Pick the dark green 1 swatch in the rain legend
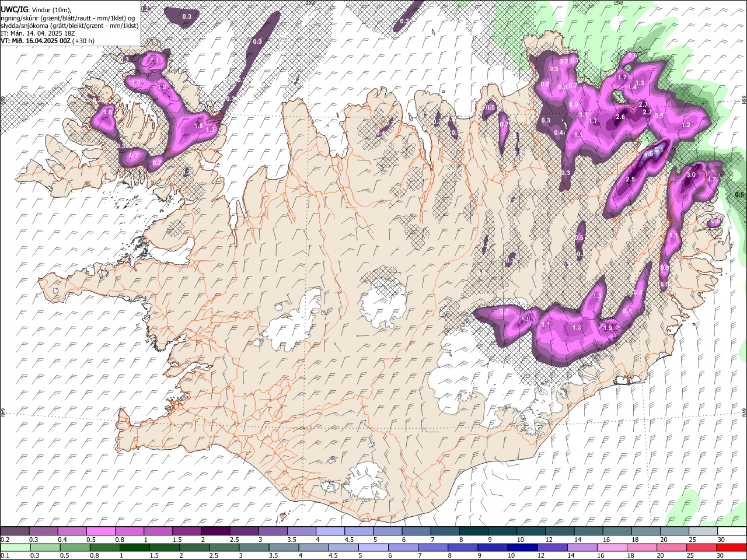This screenshot has height=560, width=747. 134,547
